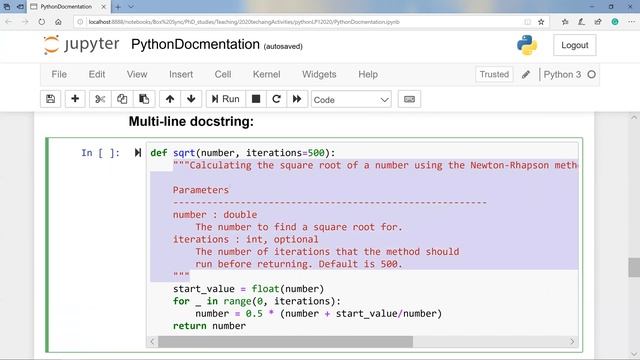Toggle reading view icon in address bar
Viewport: 640px width, 360px height.
click(527, 22)
